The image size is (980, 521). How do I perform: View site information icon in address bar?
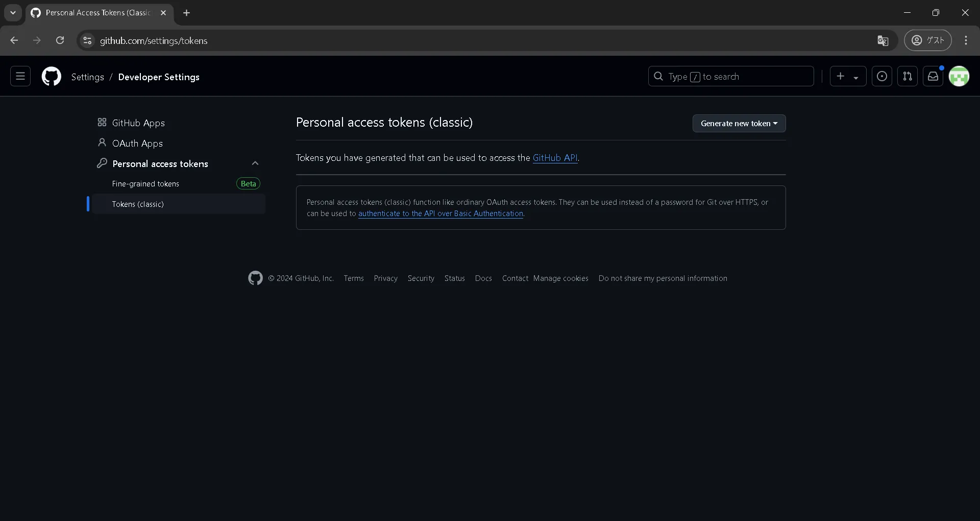(x=87, y=40)
